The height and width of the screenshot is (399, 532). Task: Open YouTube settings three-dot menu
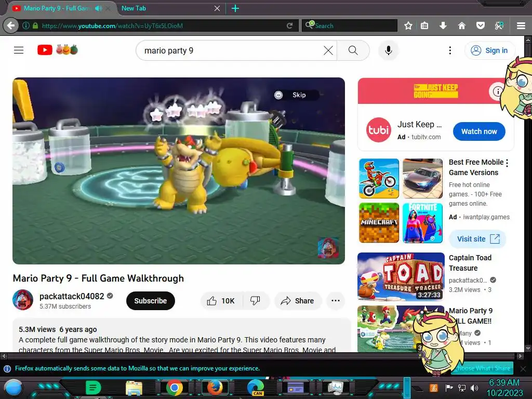point(450,50)
